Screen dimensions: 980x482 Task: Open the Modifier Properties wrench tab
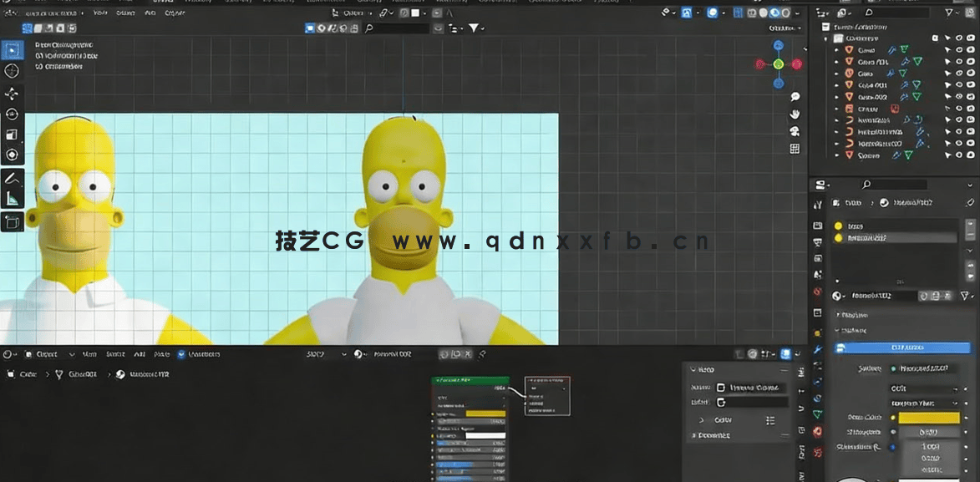pyautogui.click(x=817, y=352)
